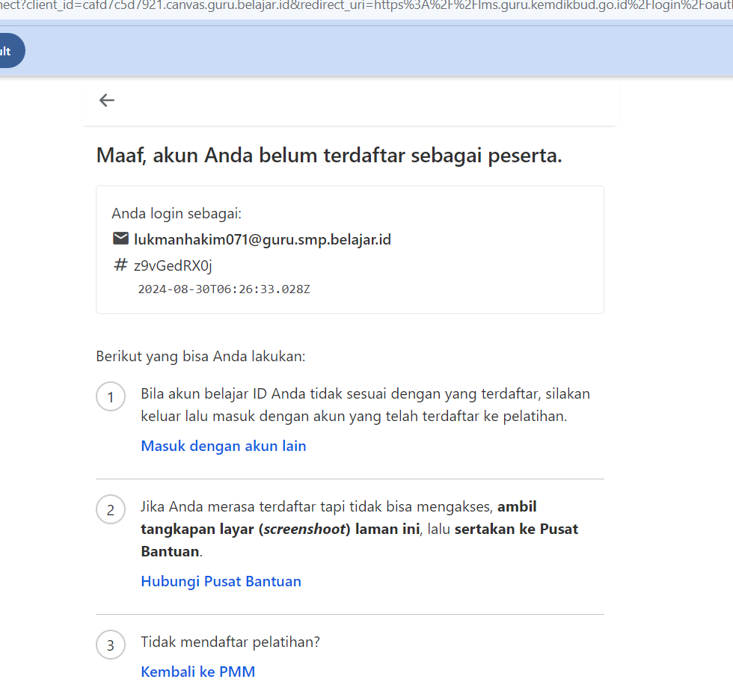733x700 pixels.
Task: Click the bold 'sertakan ke Pusat Bantuan' text
Action: pyautogui.click(x=516, y=529)
